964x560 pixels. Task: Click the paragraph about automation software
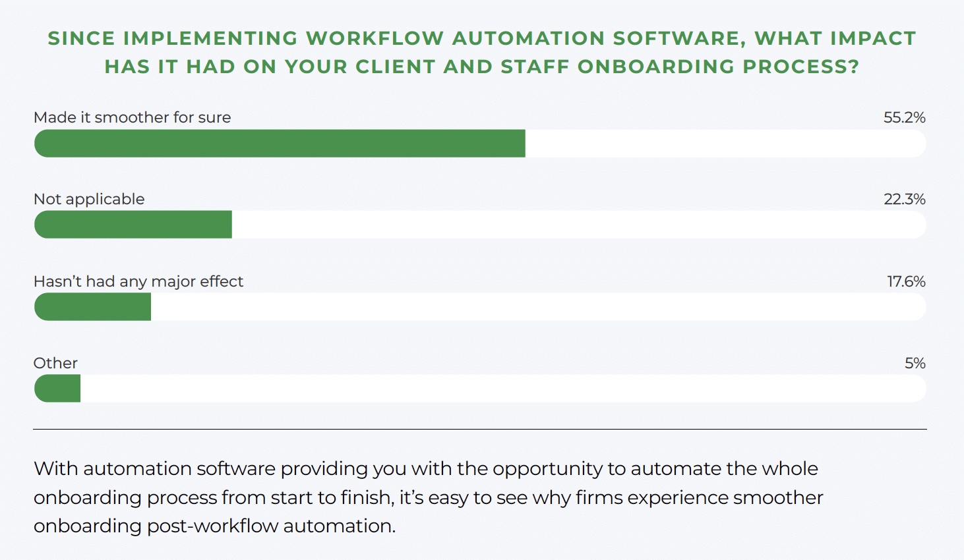pos(429,497)
